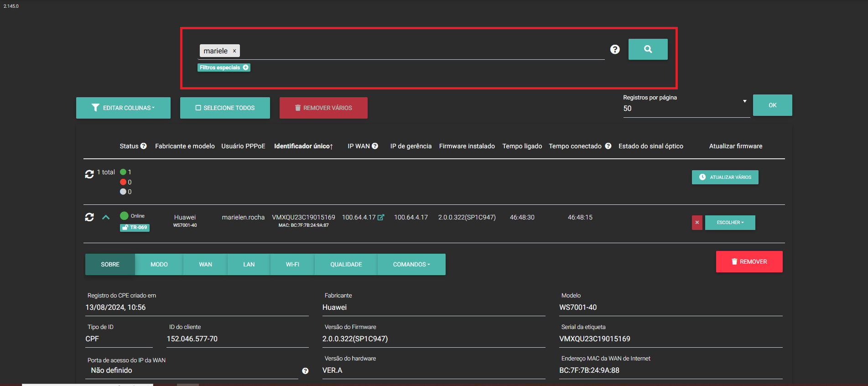The height and width of the screenshot is (386, 868).
Task: Click the search help question mark icon
Action: click(x=615, y=49)
